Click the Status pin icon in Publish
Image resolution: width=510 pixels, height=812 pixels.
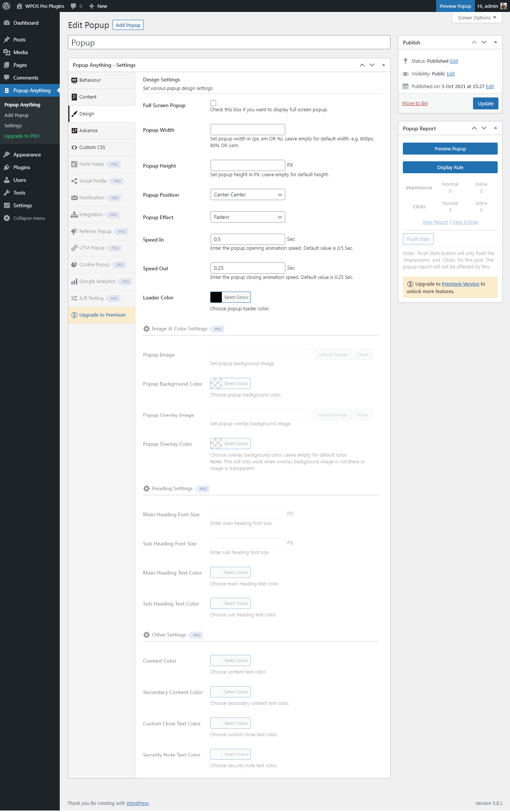point(405,61)
